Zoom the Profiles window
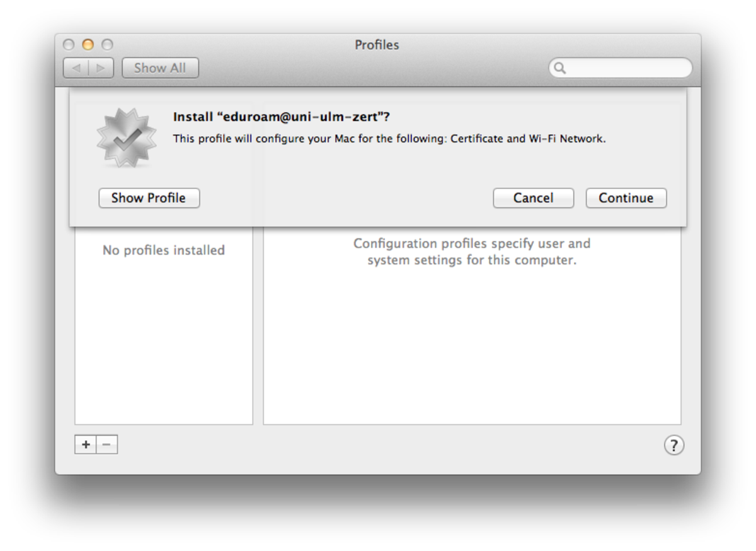Image resolution: width=756 pixels, height=551 pixels. tap(108, 45)
